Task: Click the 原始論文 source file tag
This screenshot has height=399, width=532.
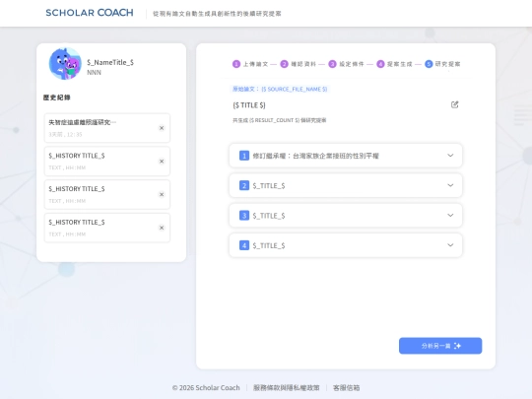Action: pos(280,89)
